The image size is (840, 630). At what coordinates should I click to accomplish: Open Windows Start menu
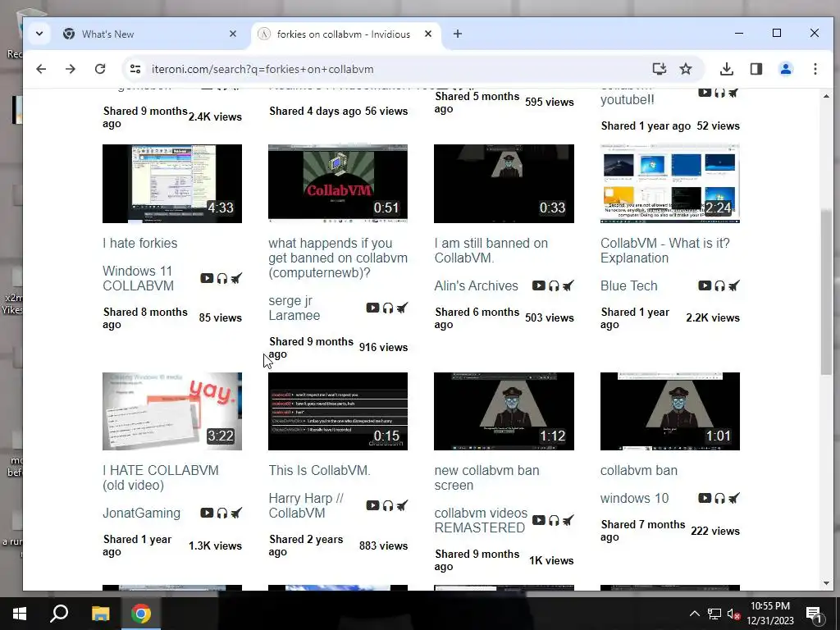[20, 614]
